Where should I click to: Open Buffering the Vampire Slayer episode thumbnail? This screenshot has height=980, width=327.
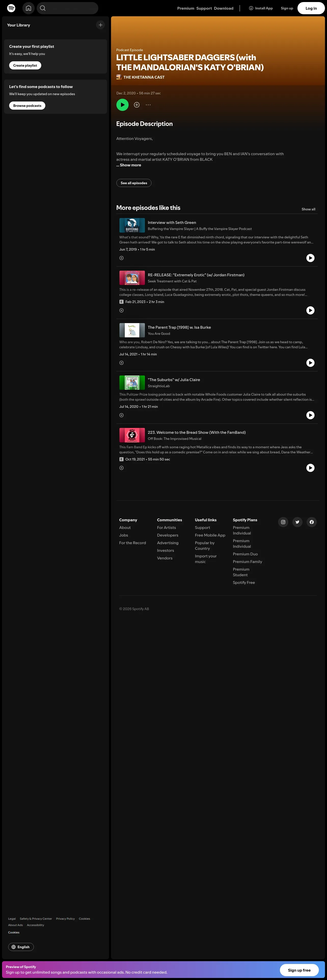[132, 225]
